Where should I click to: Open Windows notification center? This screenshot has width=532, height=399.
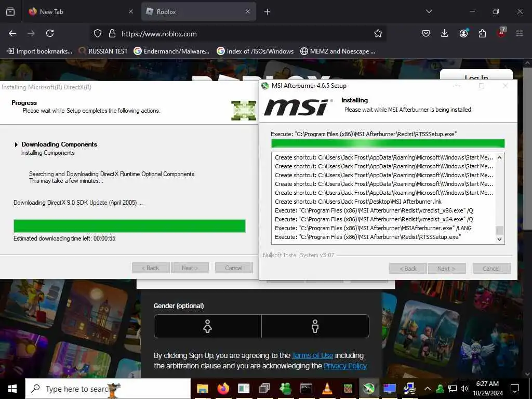pos(515,389)
